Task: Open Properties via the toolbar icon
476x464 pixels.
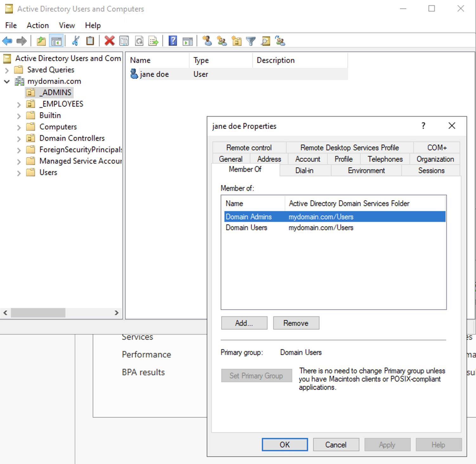Action: (124, 41)
